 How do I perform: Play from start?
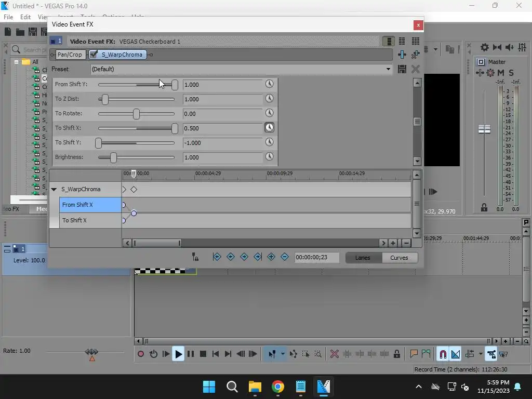pos(166,354)
